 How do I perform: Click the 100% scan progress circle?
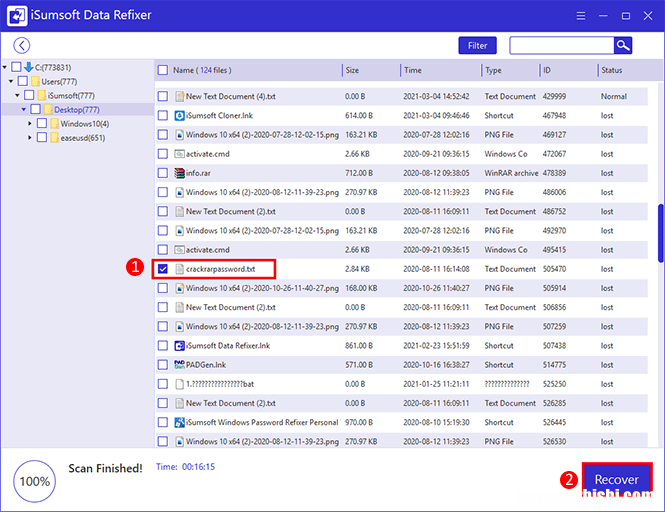click(34, 481)
